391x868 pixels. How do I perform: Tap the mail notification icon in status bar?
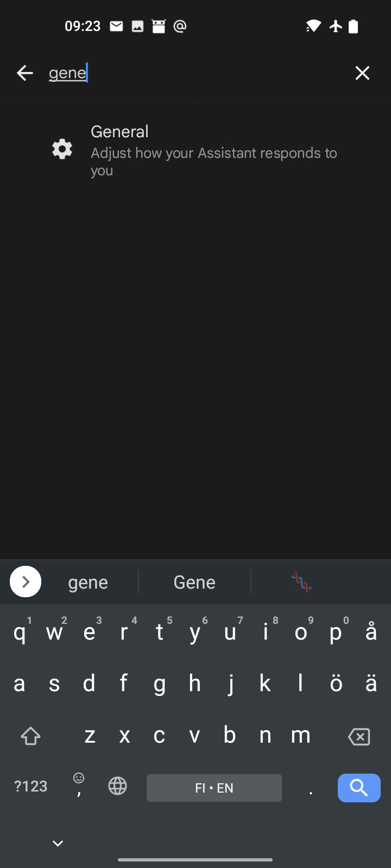[x=116, y=26]
